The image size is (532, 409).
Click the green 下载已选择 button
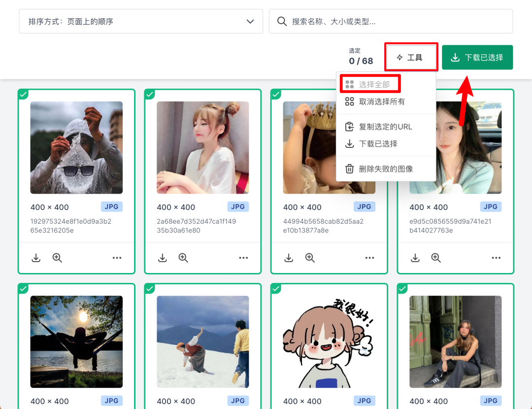coord(477,57)
